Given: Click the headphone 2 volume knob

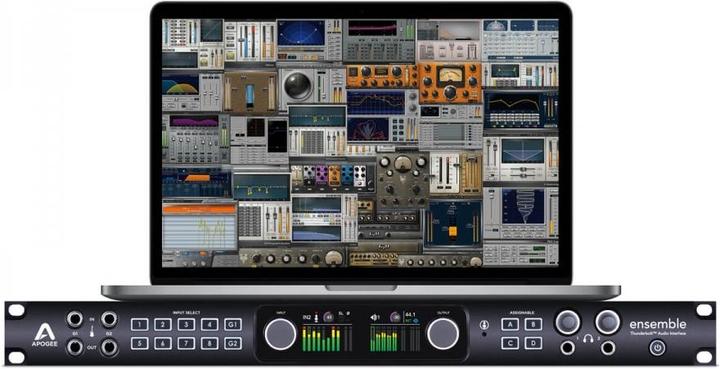Looking at the screenshot, I should point(608,322).
